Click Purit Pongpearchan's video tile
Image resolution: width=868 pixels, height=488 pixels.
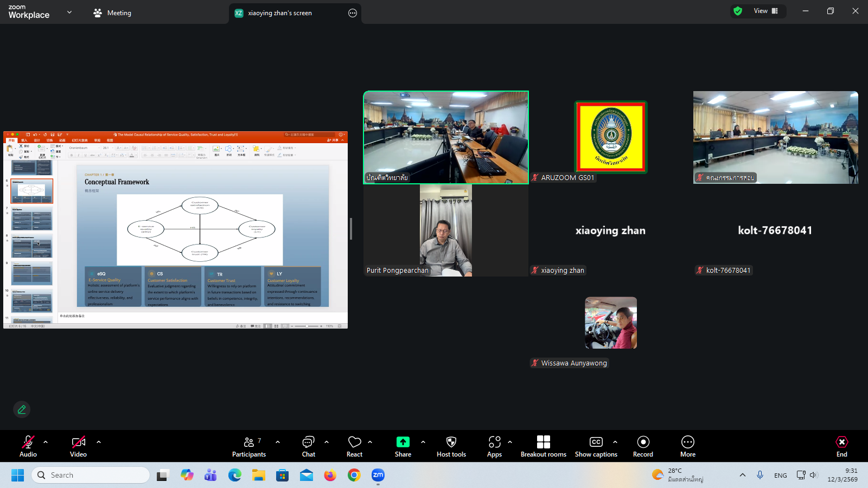[445, 230]
